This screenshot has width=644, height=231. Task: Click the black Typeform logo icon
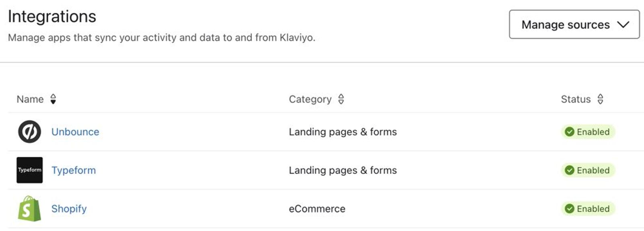click(29, 170)
